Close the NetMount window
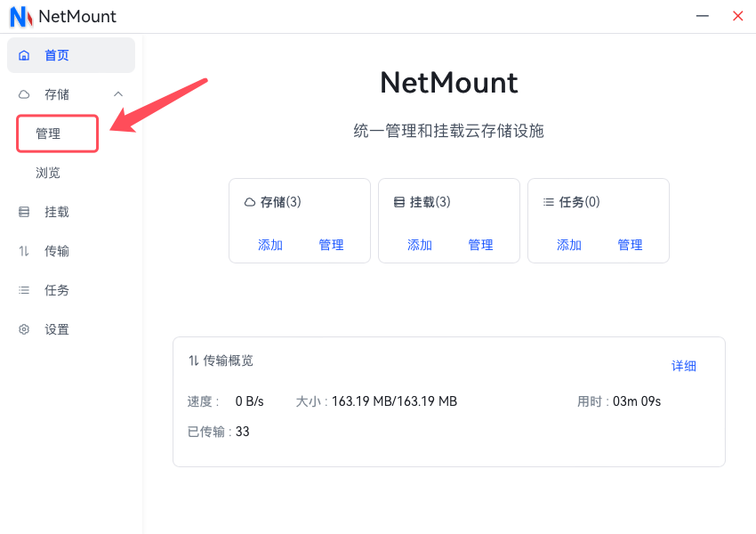The width and height of the screenshot is (756, 534). (x=737, y=16)
